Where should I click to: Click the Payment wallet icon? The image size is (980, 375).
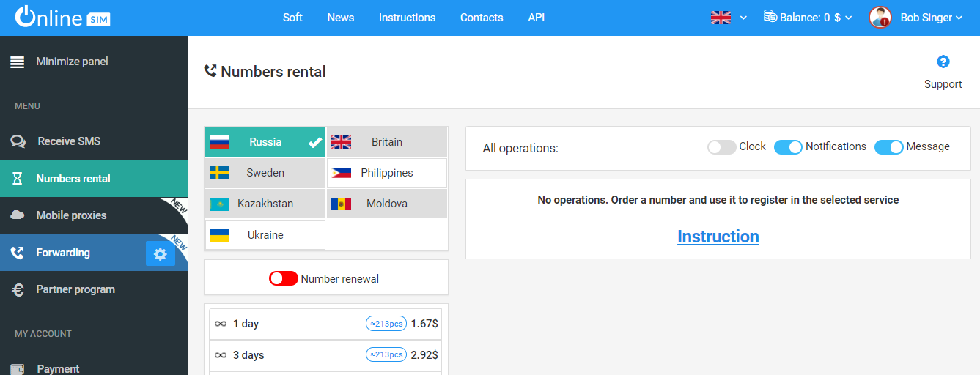(18, 369)
